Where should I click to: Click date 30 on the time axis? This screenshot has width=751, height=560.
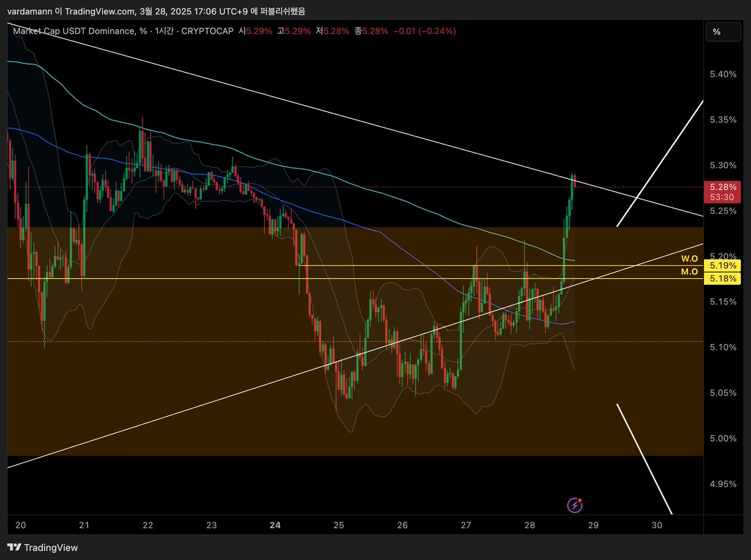coord(657,526)
